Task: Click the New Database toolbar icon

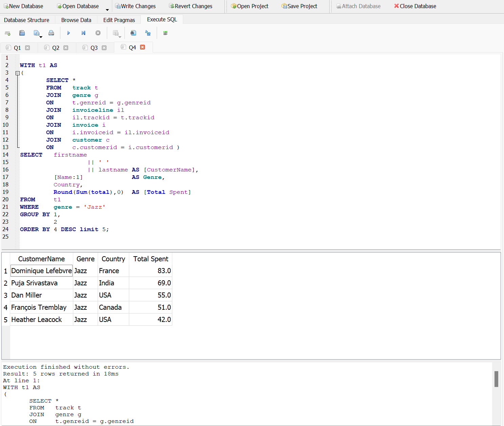Action: coord(23,6)
